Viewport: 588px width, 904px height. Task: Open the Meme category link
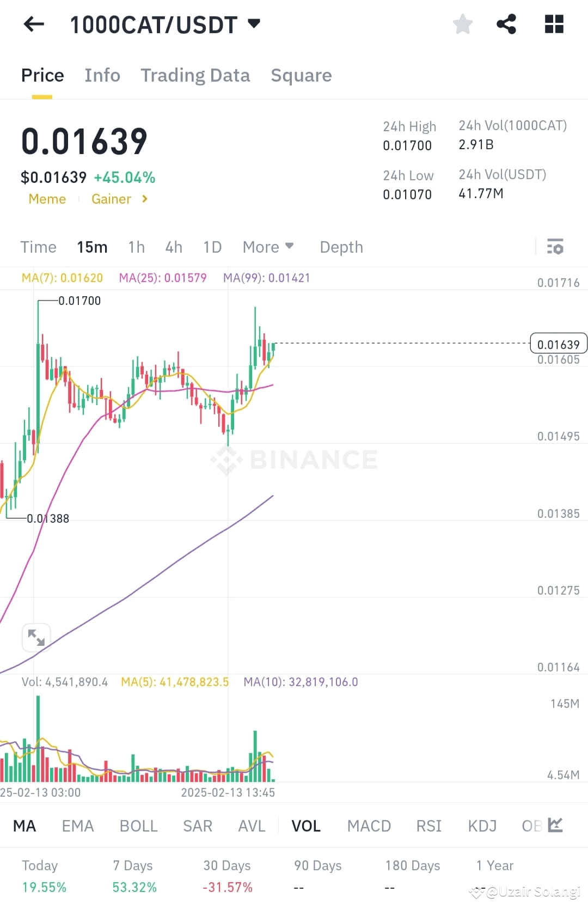[x=47, y=199]
